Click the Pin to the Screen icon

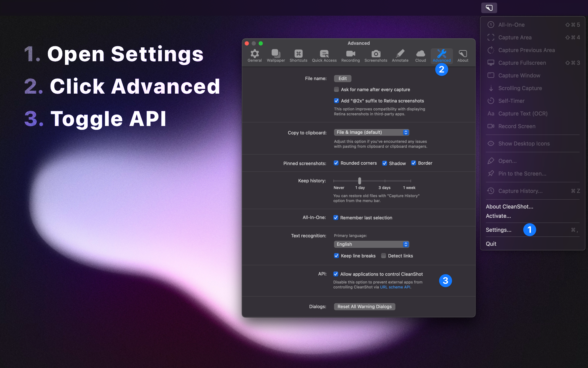tap(491, 173)
